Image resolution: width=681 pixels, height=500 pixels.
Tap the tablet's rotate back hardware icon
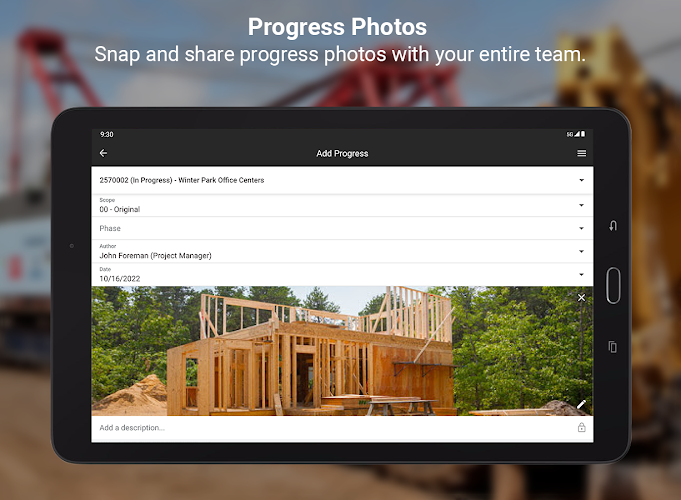tap(613, 225)
